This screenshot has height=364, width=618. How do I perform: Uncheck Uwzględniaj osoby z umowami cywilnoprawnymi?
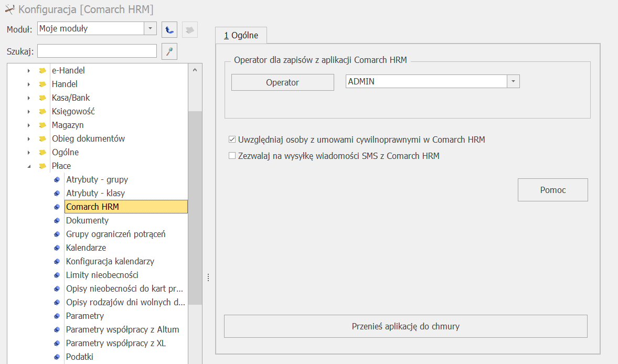click(232, 140)
